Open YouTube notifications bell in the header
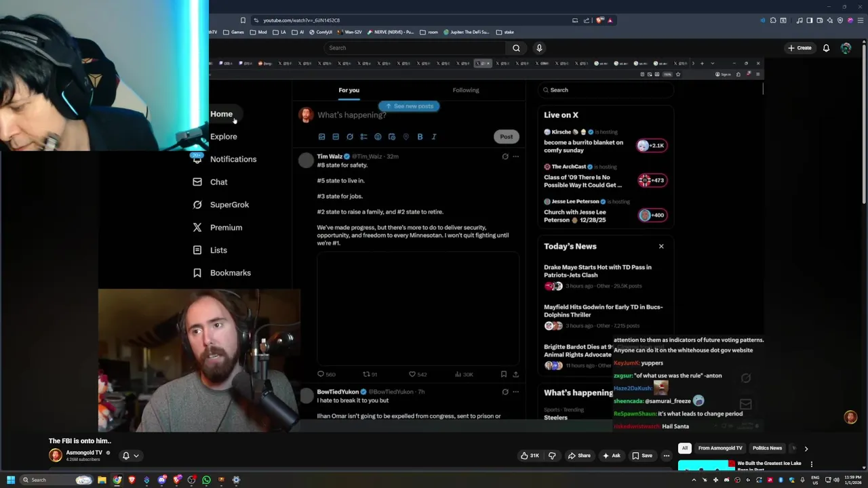 pyautogui.click(x=826, y=47)
